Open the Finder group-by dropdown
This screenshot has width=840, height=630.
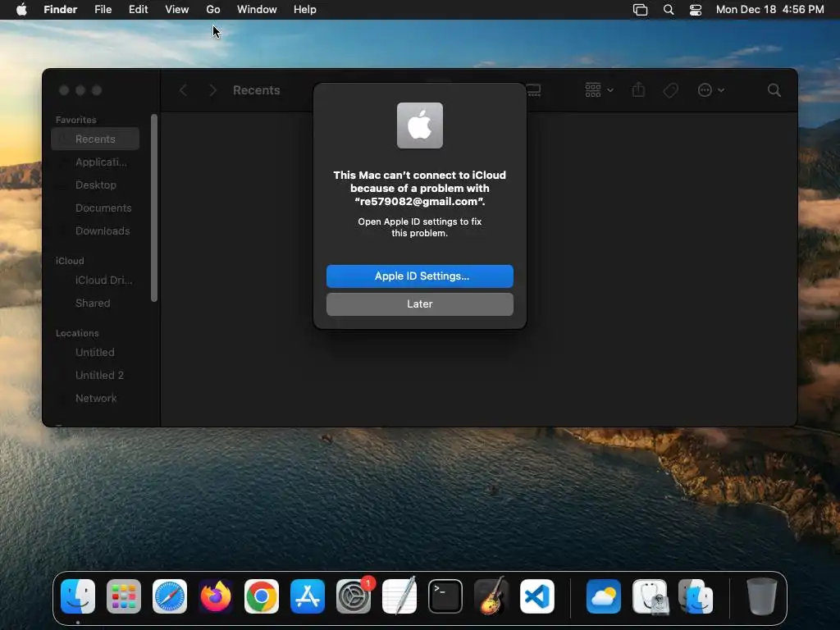599,90
